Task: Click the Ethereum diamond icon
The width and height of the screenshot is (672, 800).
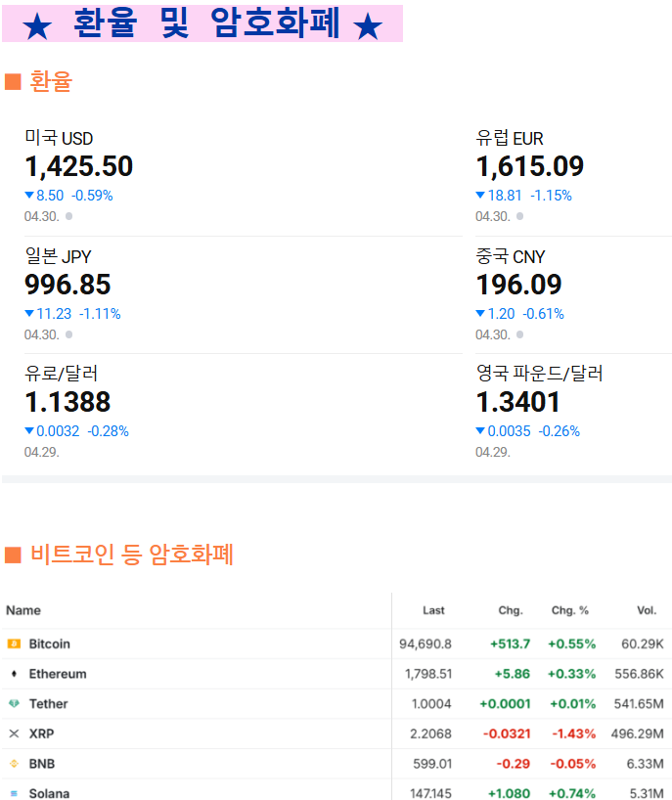Action: click(x=14, y=674)
